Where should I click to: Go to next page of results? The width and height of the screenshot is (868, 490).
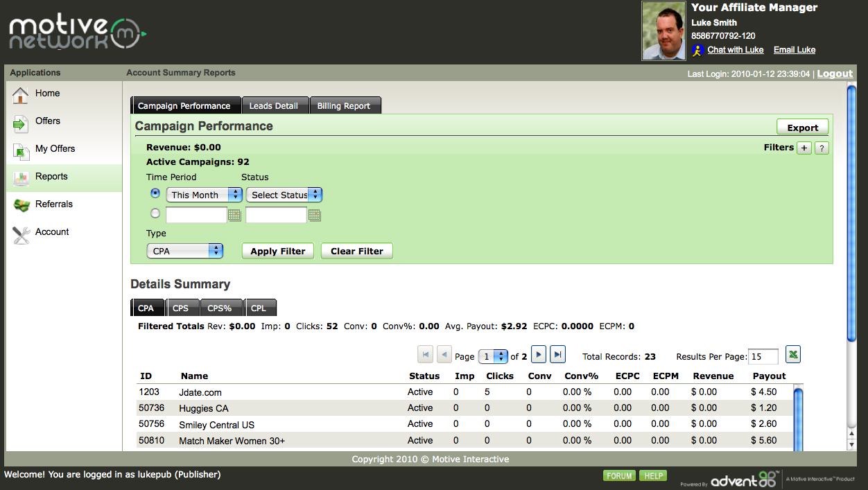[x=539, y=355]
